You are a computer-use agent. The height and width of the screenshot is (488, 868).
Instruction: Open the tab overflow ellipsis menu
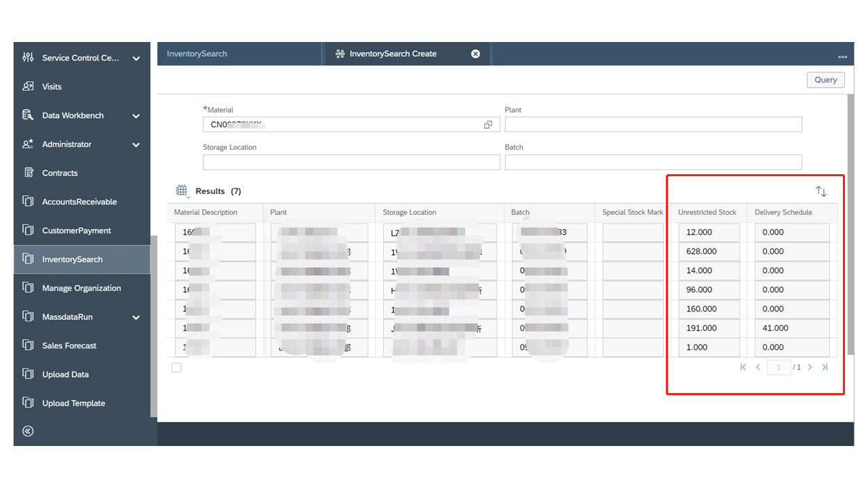pyautogui.click(x=842, y=57)
